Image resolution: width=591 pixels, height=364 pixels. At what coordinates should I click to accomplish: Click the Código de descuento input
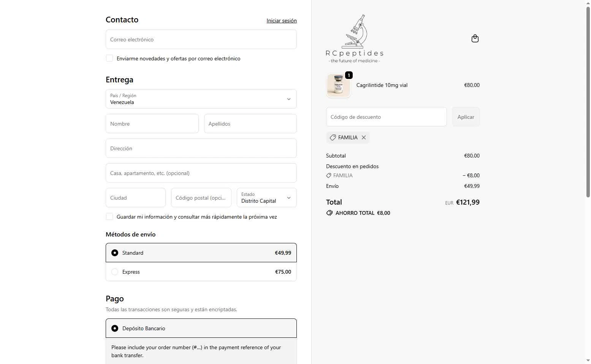pos(387,117)
